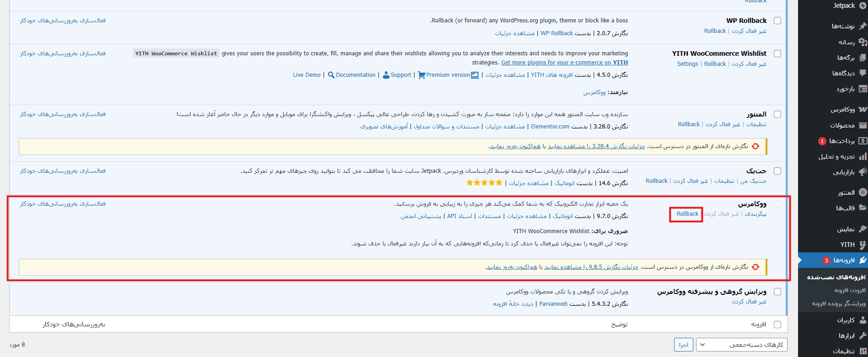Click Live Demo link for YITH
Viewport: 868px width, 357px height.
pos(307,75)
